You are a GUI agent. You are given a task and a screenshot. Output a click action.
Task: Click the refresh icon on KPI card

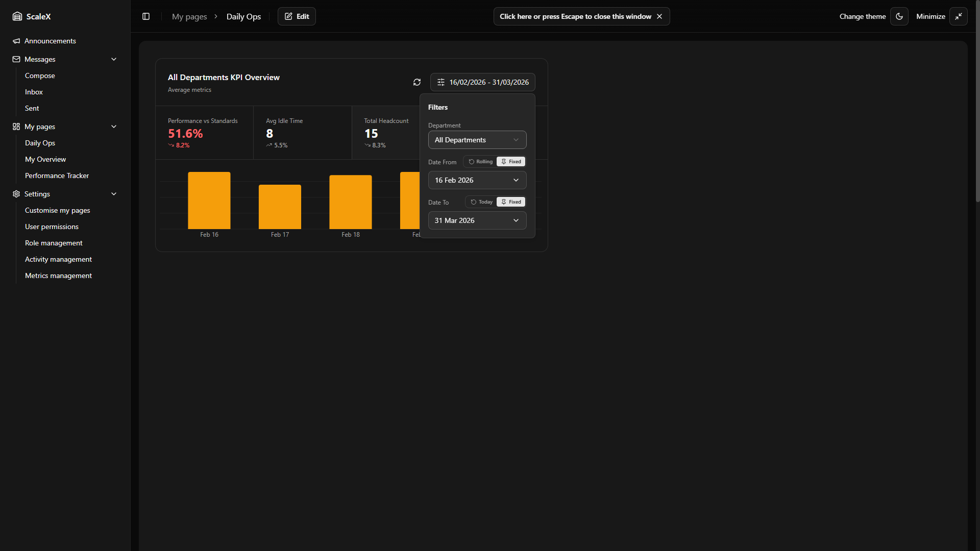pyautogui.click(x=417, y=82)
